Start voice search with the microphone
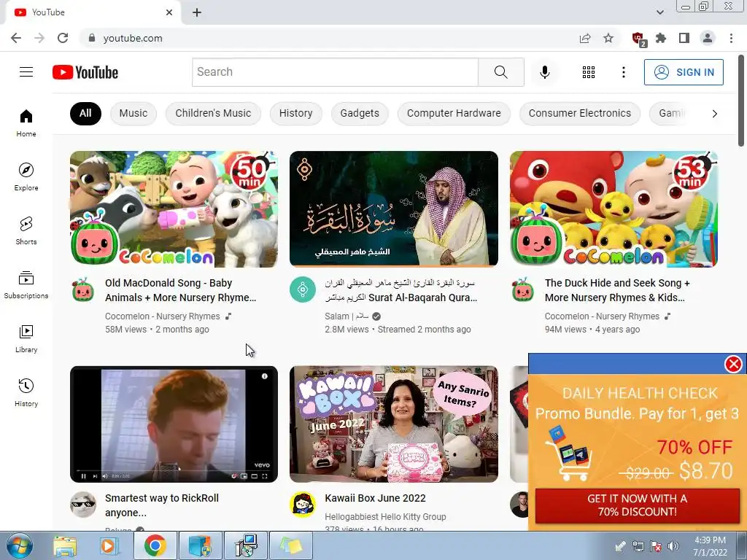The width and height of the screenshot is (747, 560). pos(544,72)
